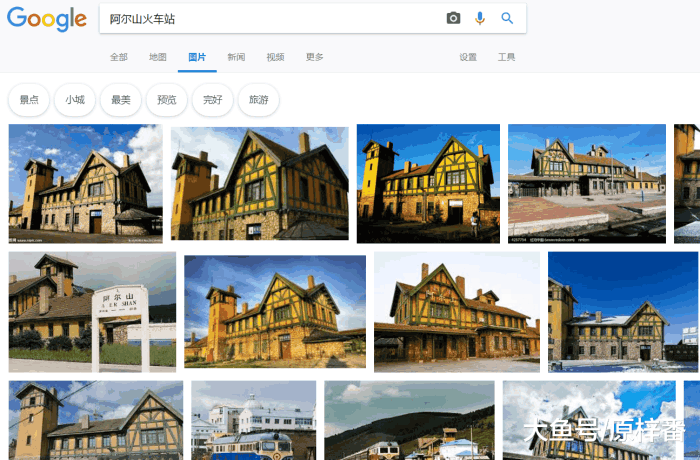Screen dimensions: 700x460
Task: Click the camera search-by-image icon
Action: (453, 18)
